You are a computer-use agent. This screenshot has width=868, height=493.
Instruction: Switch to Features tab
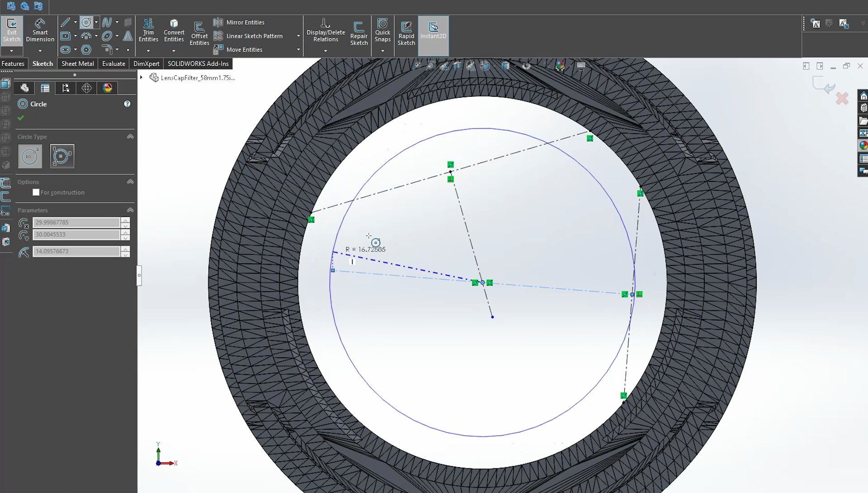(x=13, y=64)
